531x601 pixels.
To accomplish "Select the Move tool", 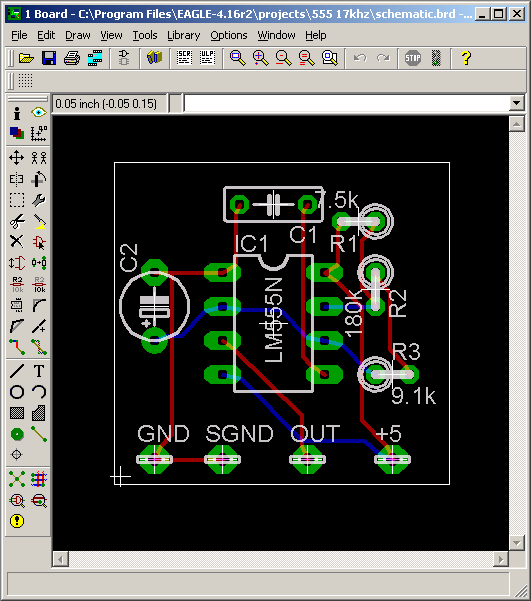I will point(17,158).
